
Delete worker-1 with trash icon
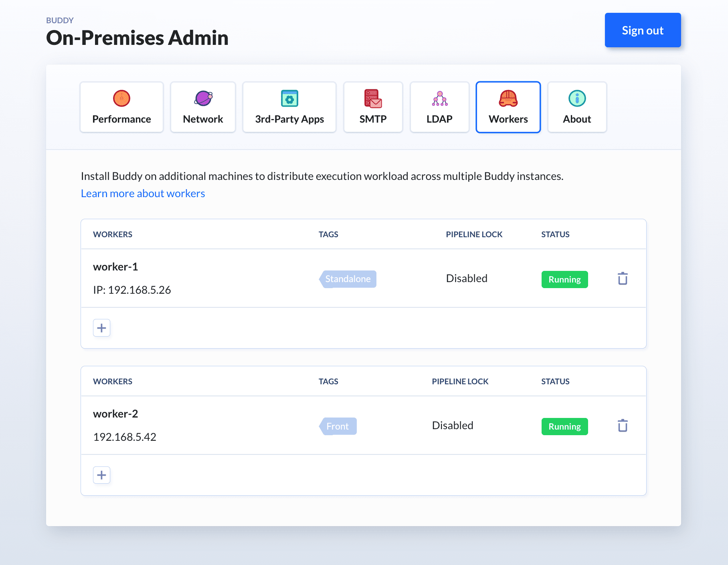click(623, 278)
